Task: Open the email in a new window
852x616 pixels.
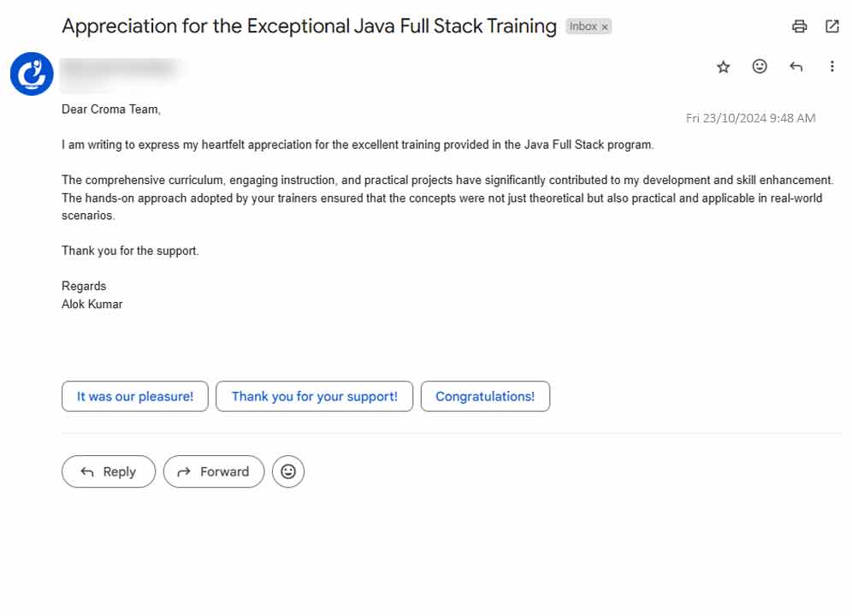Action: tap(831, 27)
